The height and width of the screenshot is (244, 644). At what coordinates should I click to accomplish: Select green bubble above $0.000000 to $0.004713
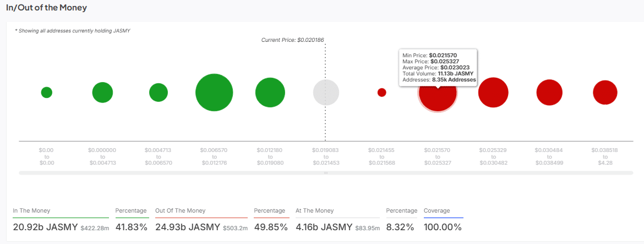coord(102,93)
